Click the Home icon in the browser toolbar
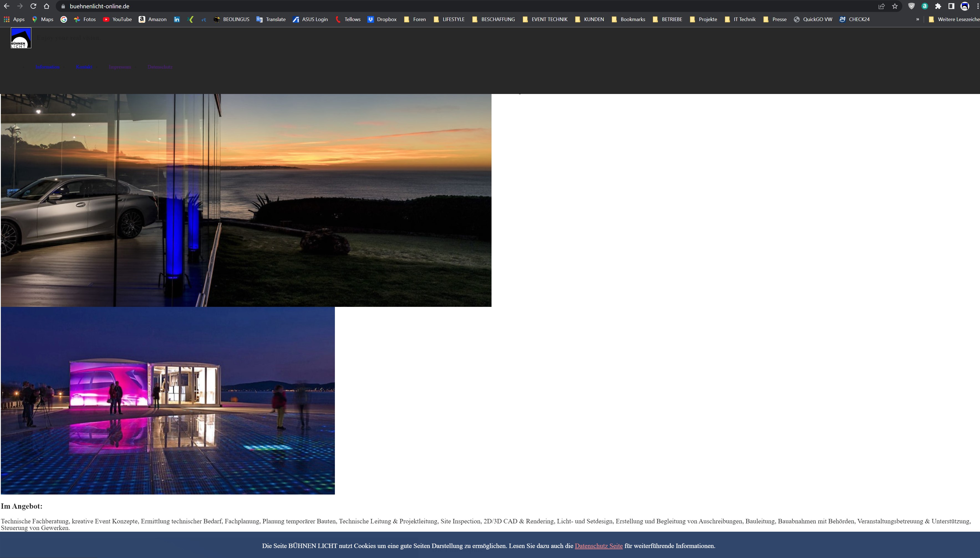980x558 pixels. point(46,6)
